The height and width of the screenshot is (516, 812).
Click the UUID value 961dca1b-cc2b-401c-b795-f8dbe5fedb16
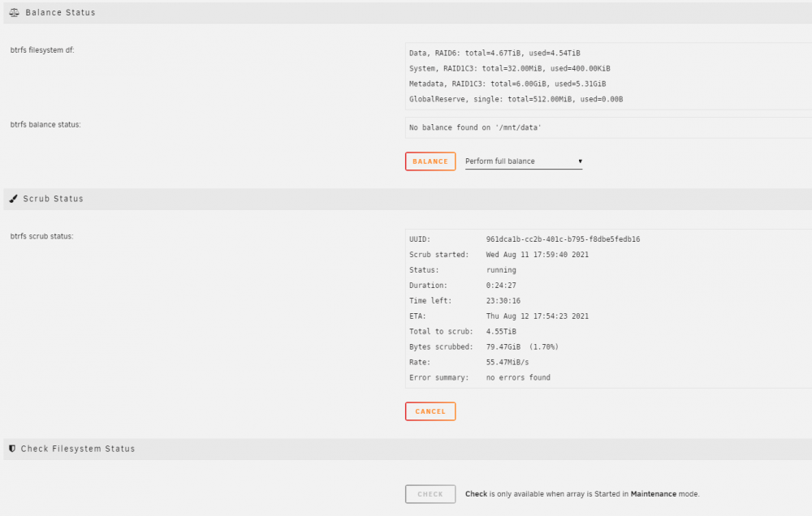[x=563, y=239]
